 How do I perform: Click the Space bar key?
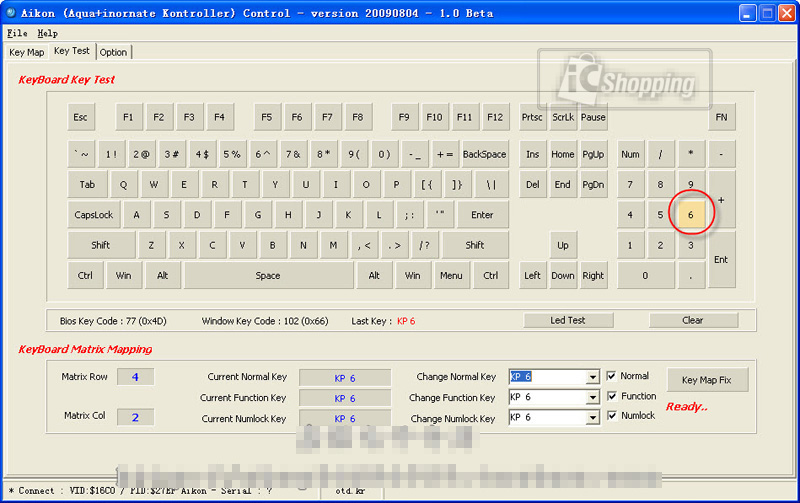[x=268, y=276]
